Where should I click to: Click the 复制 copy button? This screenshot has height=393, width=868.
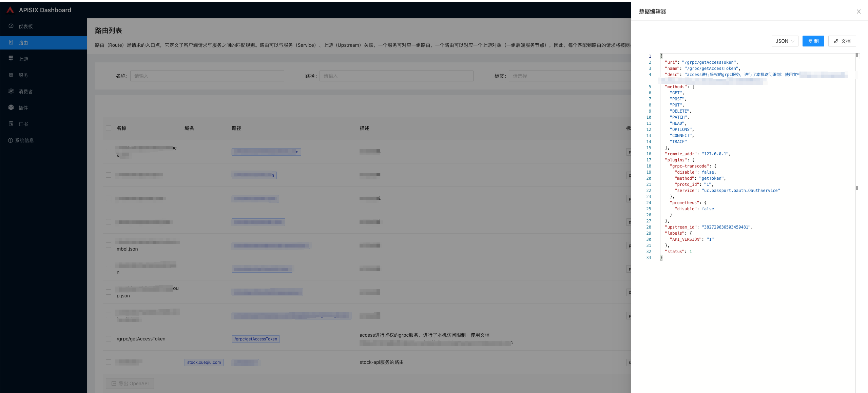pyautogui.click(x=813, y=41)
